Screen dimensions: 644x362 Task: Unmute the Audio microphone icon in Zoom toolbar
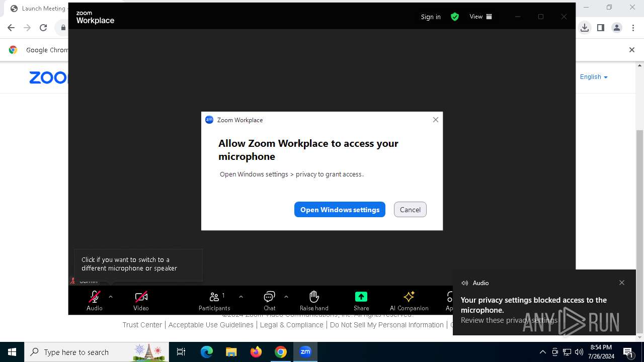(95, 297)
